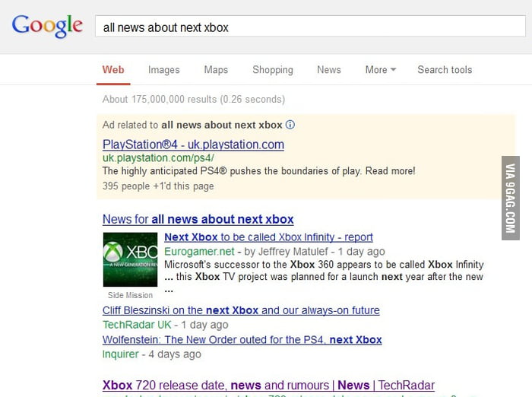
Task: Go to the News tab
Action: (328, 70)
